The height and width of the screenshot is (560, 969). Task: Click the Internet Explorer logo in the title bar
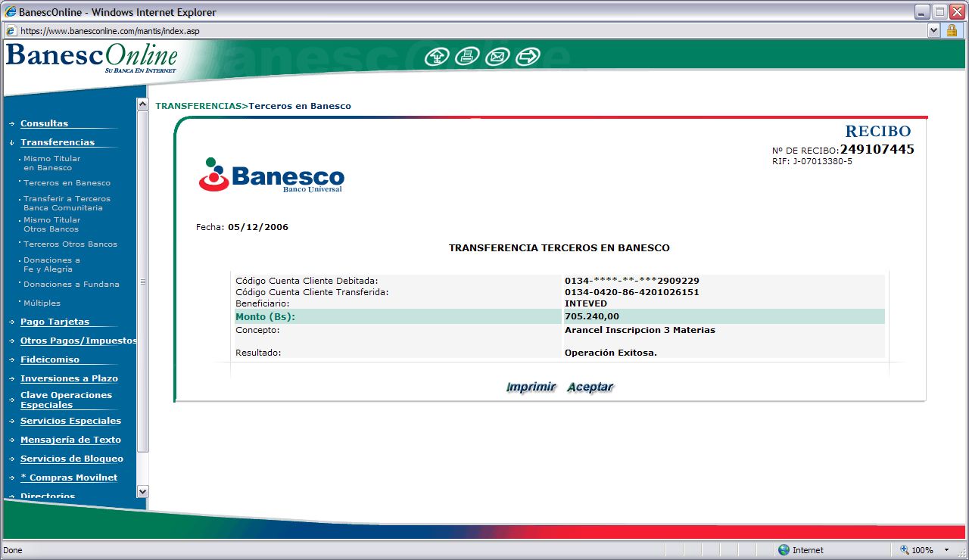[x=11, y=12]
